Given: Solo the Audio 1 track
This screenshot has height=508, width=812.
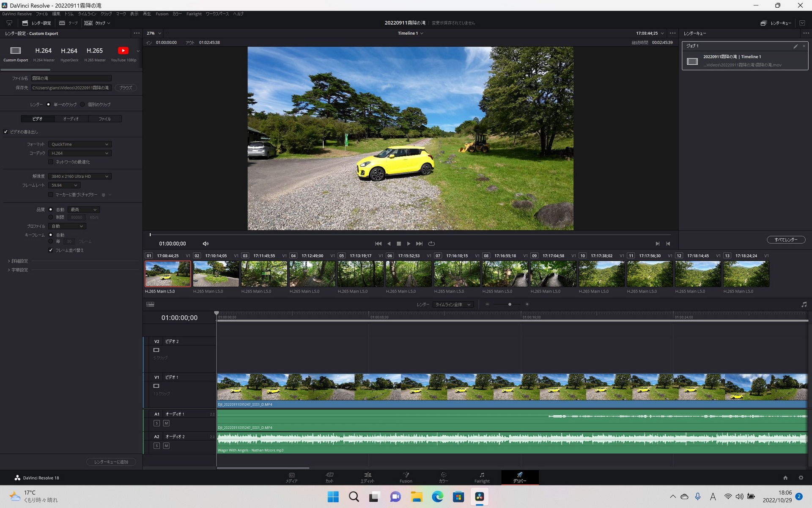Looking at the screenshot, I should tap(156, 423).
